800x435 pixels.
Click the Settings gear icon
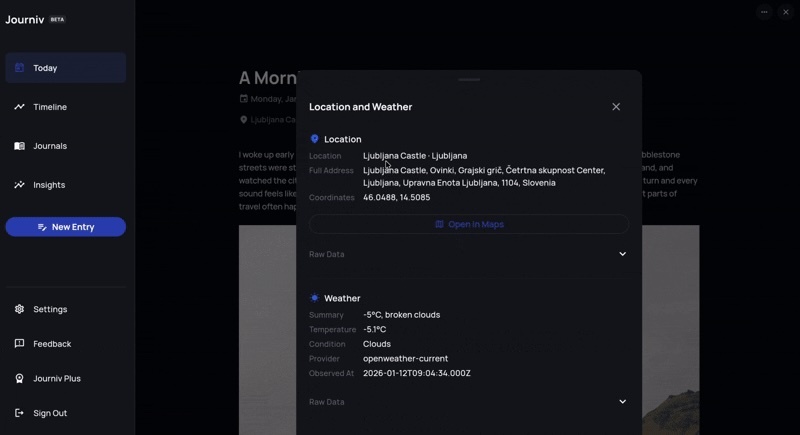pyautogui.click(x=19, y=309)
